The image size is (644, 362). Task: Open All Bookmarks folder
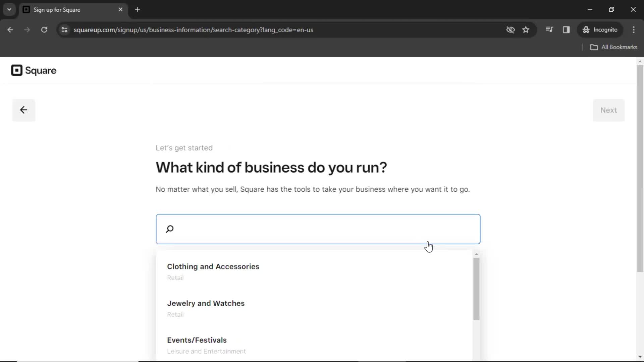613,47
